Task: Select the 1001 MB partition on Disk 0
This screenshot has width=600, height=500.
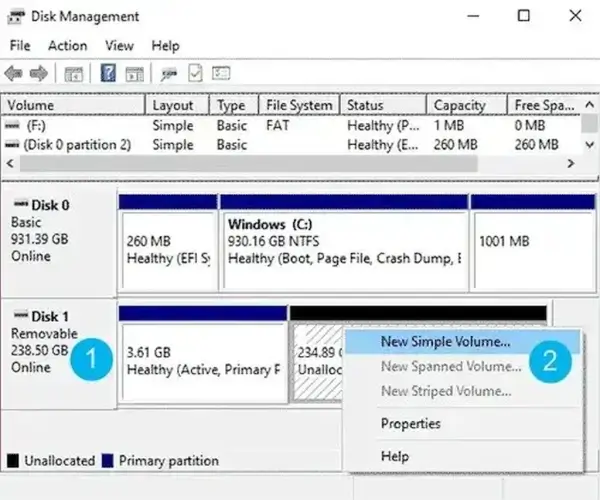Action: click(x=533, y=243)
